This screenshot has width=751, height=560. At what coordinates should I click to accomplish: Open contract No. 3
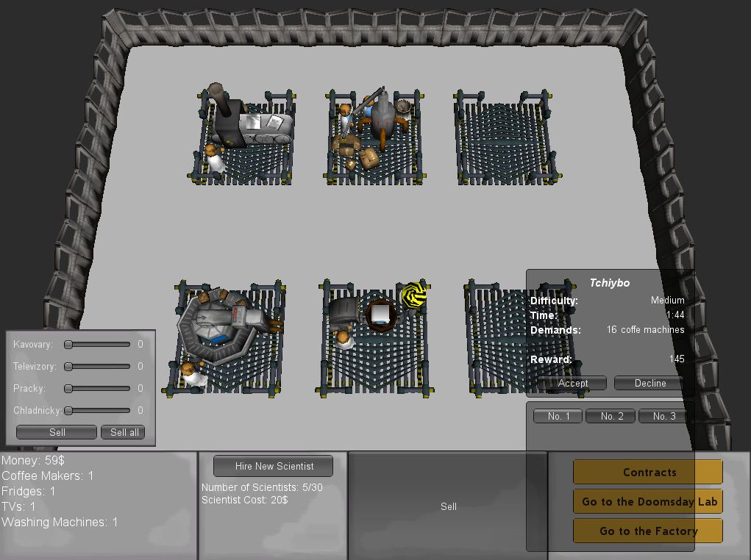click(x=663, y=416)
